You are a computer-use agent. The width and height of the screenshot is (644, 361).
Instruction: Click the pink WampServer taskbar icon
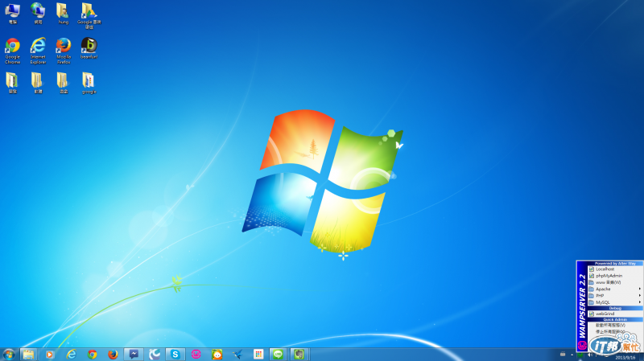point(196,355)
